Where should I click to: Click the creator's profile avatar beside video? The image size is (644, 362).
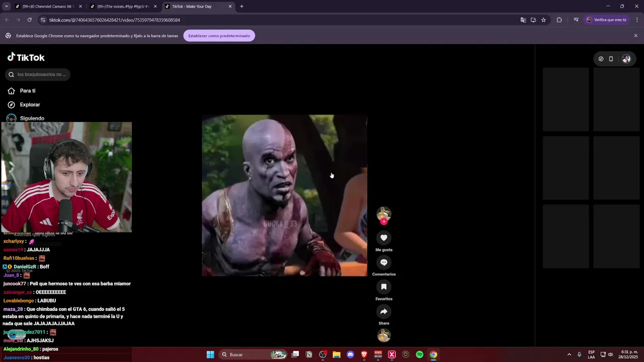(384, 214)
